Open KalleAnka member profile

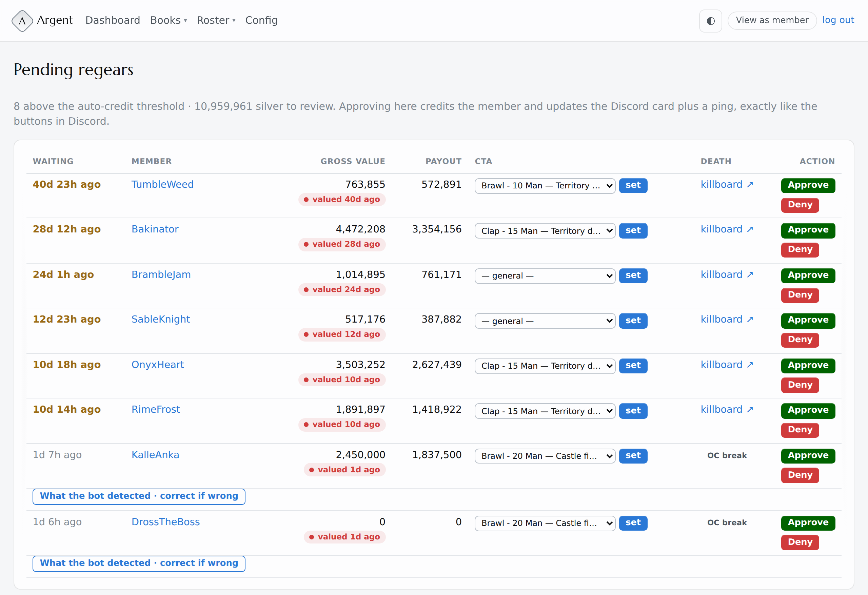pos(155,455)
